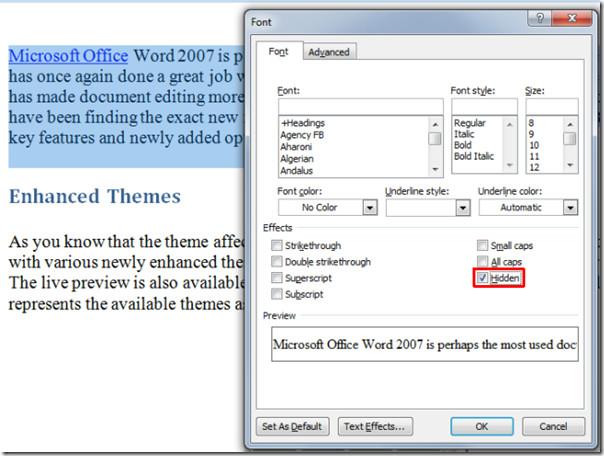Click font style list scroll up arrow
The height and width of the screenshot is (456, 604).
(510, 124)
